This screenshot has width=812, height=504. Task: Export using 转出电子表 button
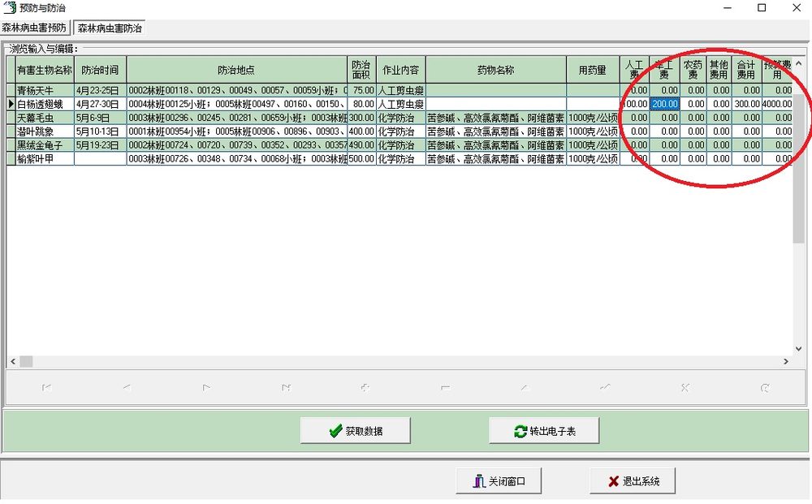544,430
